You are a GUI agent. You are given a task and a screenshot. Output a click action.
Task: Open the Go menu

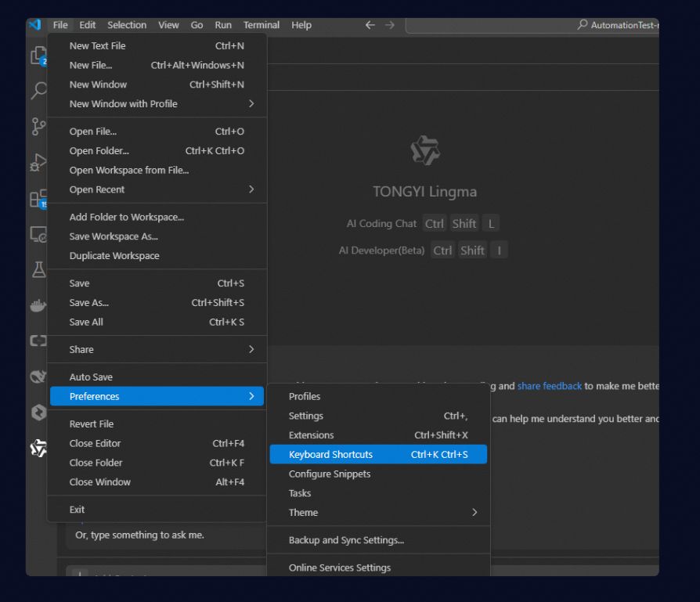coord(197,25)
